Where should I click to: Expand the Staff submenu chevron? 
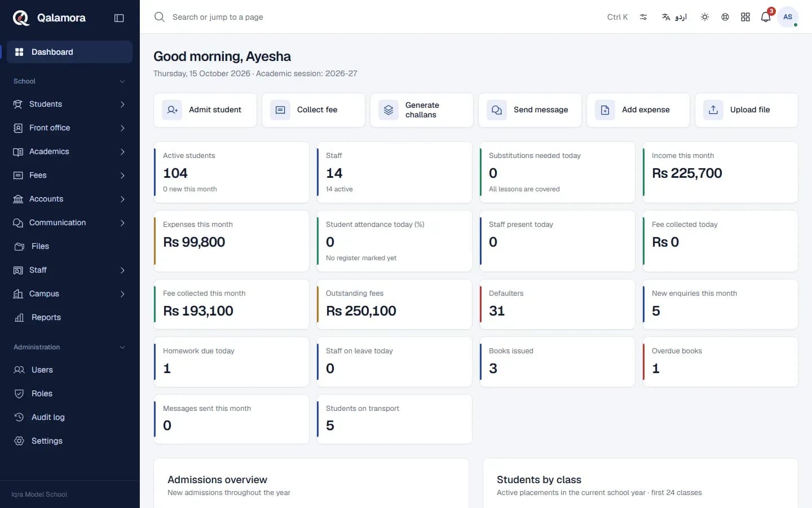(x=122, y=270)
